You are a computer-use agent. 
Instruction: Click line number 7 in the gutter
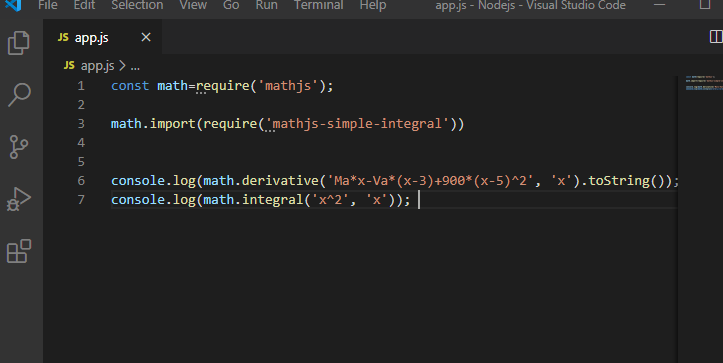(x=81, y=199)
